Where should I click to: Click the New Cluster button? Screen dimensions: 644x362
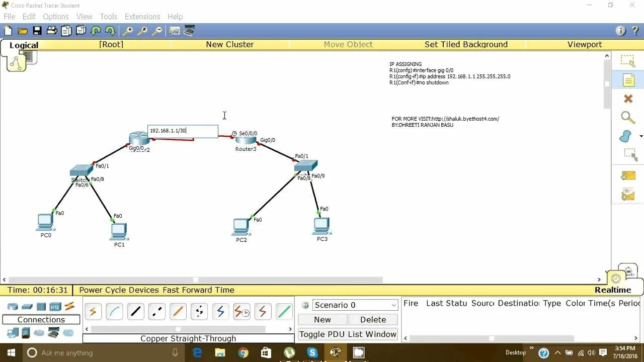tap(229, 44)
